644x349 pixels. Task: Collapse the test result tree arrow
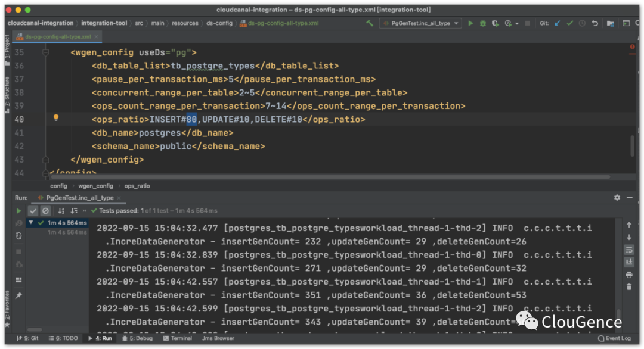[31, 223]
